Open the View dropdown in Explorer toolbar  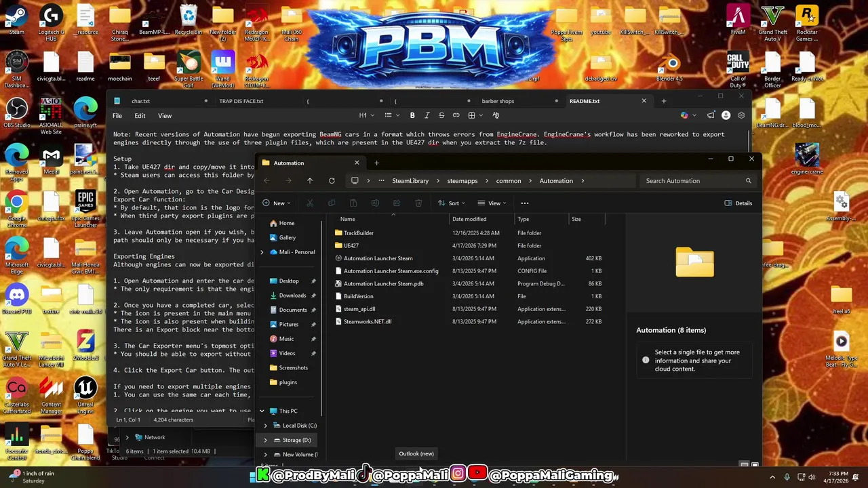[x=493, y=203]
